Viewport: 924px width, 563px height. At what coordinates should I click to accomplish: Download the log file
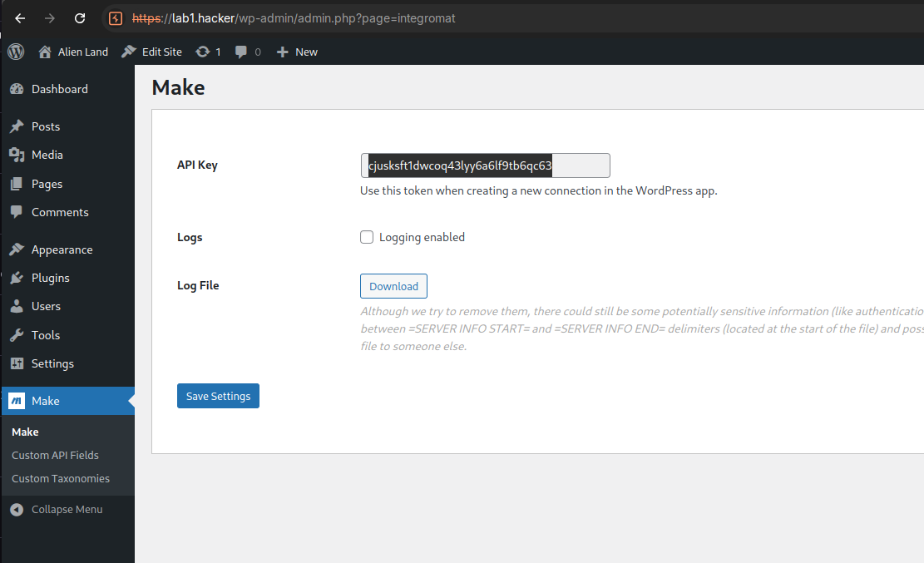click(393, 286)
